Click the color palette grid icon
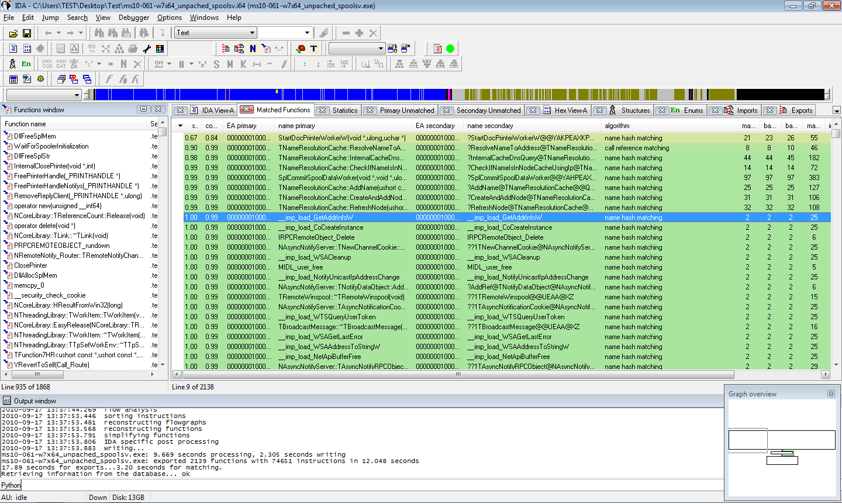Screen dimensions: 842x504 (x=160, y=49)
